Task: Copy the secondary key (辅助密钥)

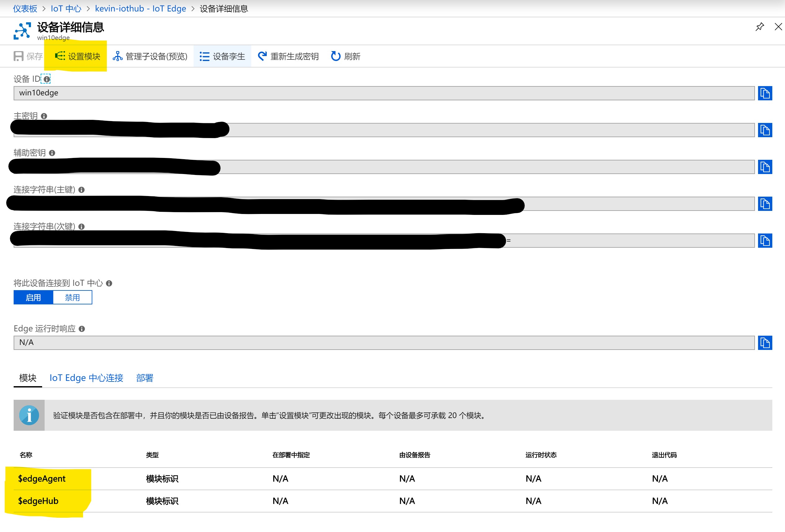Action: [765, 167]
